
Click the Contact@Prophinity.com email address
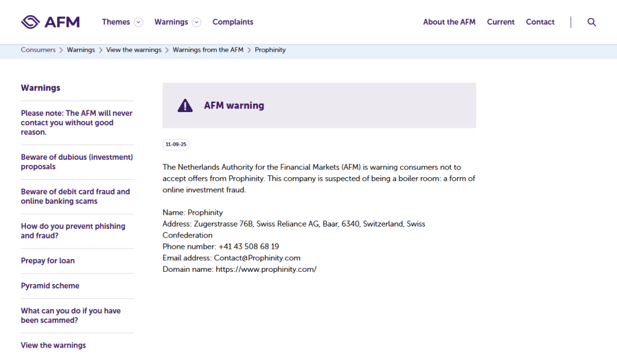[257, 258]
